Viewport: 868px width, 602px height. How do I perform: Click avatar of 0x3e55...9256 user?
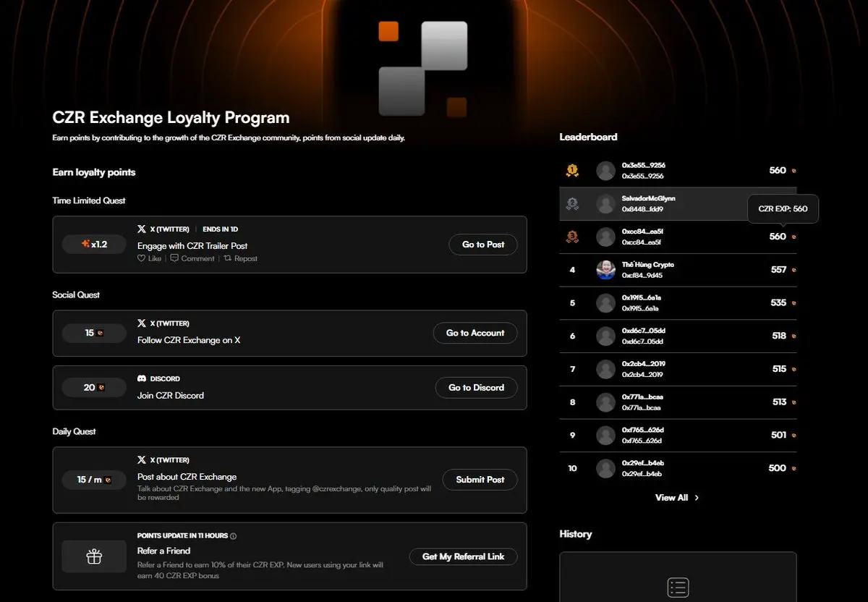[605, 171]
